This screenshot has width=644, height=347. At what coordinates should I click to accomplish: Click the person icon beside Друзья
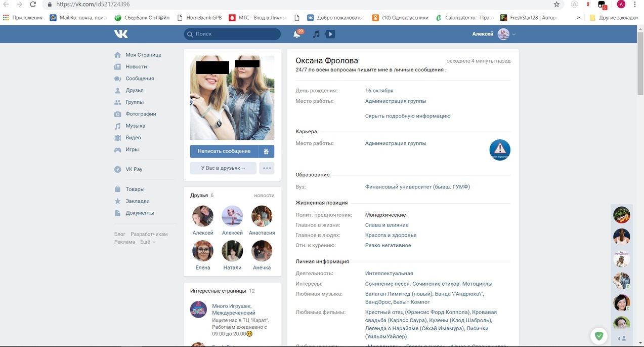(117, 90)
